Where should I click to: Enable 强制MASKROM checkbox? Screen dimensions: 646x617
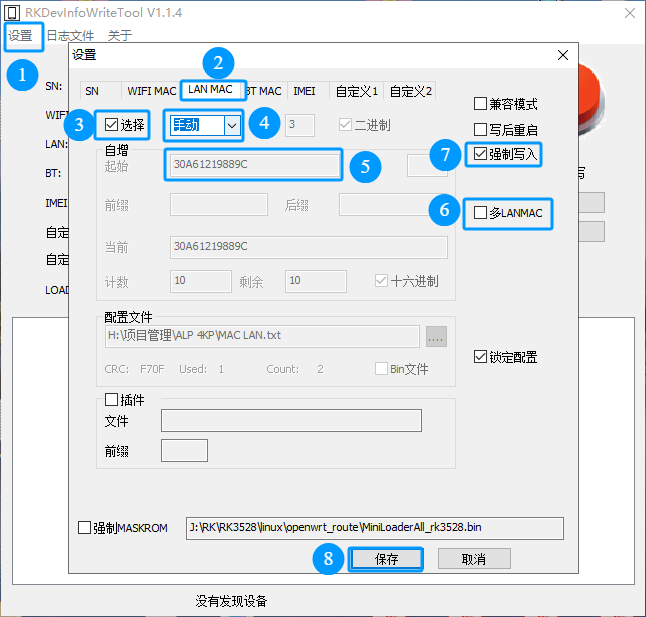(x=84, y=528)
